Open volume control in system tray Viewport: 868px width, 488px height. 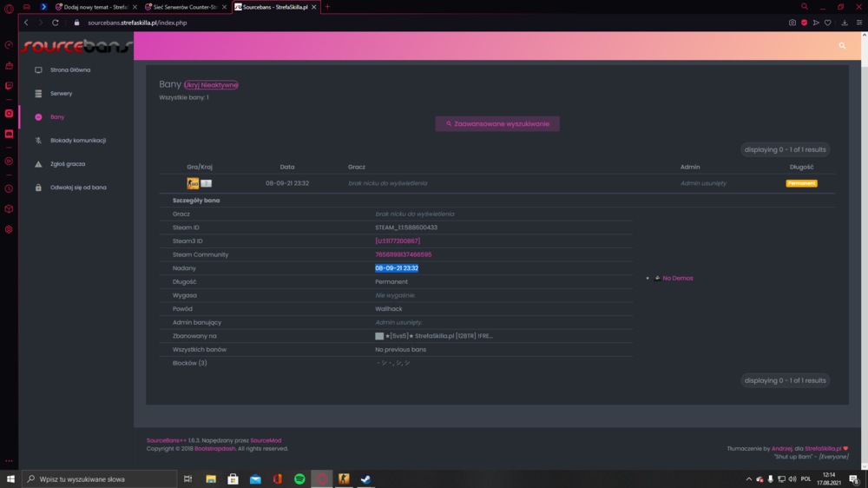pos(792,479)
